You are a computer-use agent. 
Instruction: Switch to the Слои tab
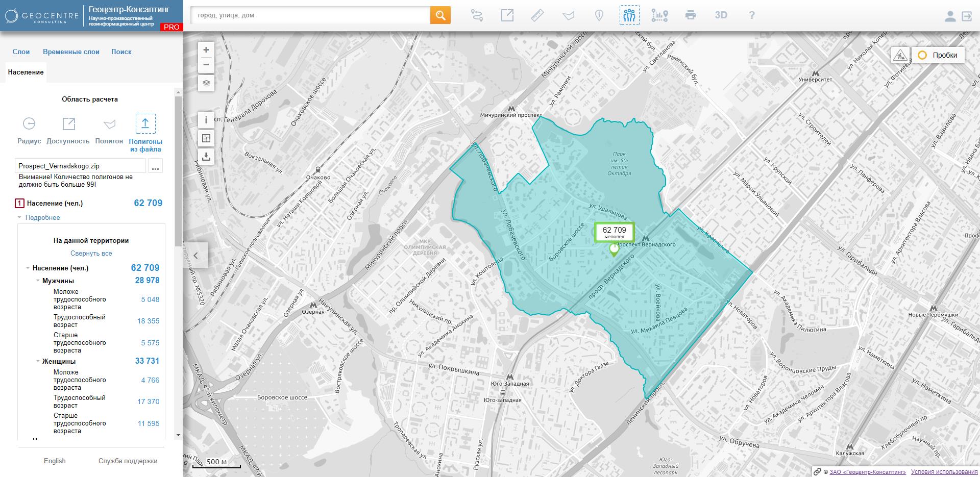point(21,52)
